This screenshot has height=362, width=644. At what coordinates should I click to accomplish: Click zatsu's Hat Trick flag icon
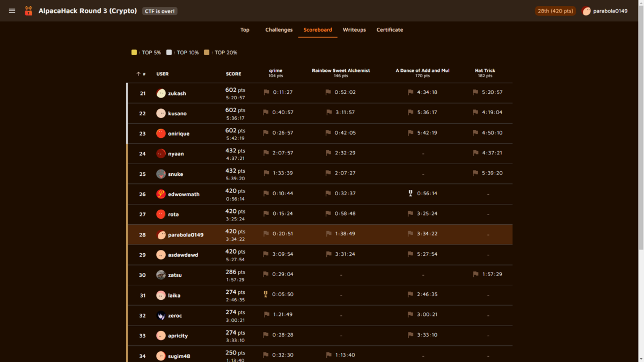(475, 275)
